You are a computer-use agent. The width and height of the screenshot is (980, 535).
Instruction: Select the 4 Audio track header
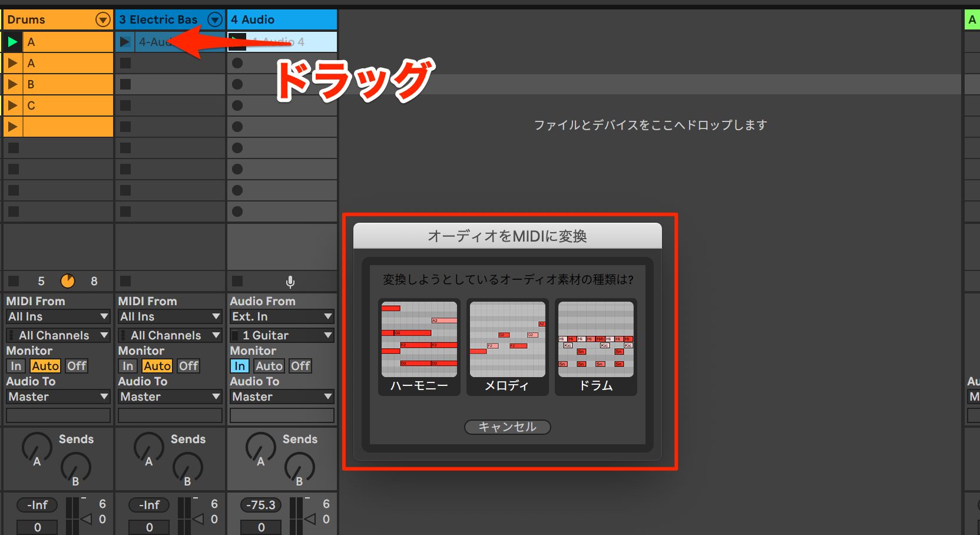[x=282, y=19]
